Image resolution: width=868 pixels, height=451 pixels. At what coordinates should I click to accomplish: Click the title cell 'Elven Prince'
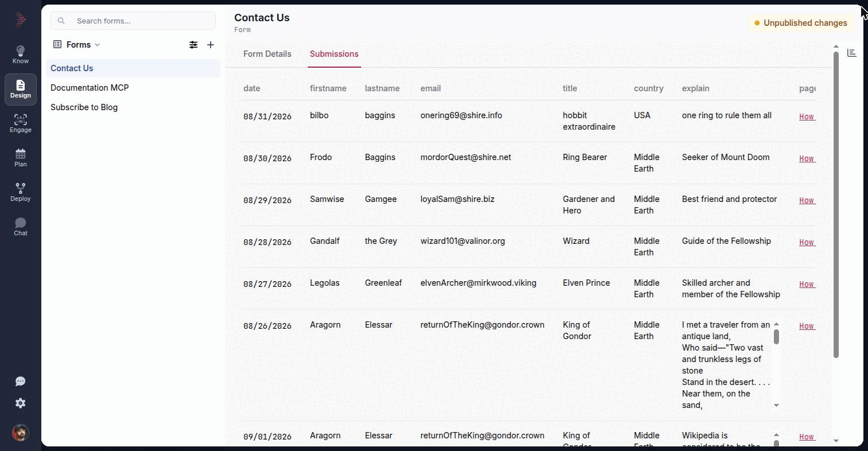click(x=586, y=283)
